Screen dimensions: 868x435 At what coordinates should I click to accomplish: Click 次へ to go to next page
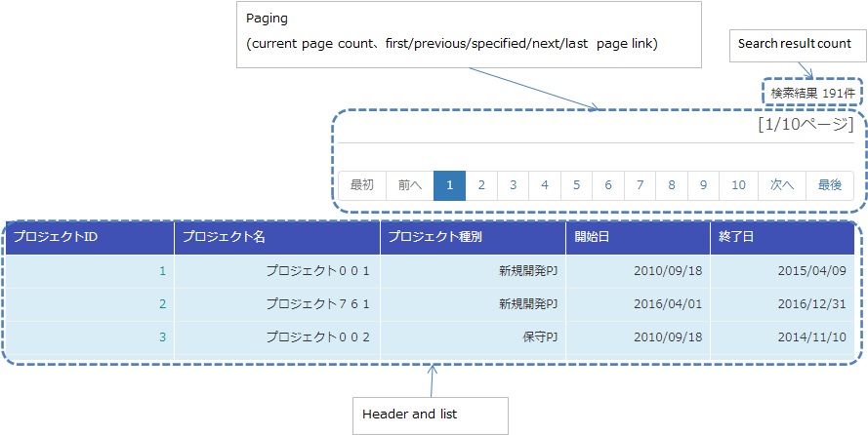(782, 185)
